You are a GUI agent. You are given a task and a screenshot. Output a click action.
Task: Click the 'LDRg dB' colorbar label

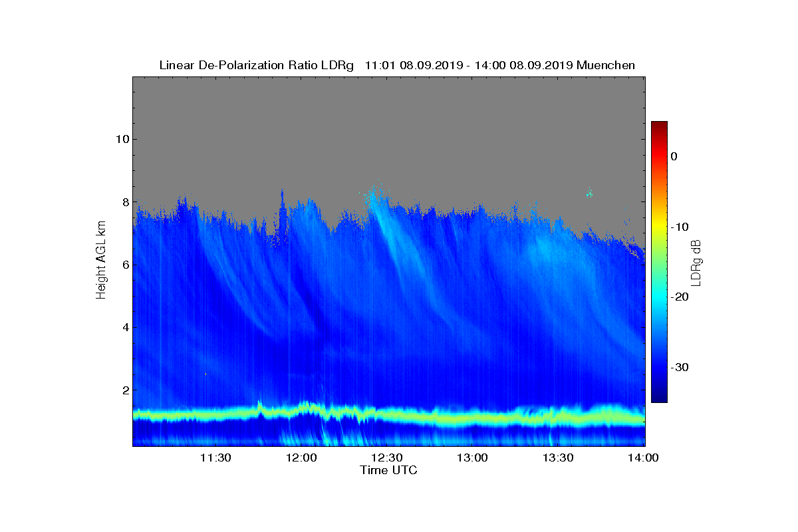tap(696, 262)
